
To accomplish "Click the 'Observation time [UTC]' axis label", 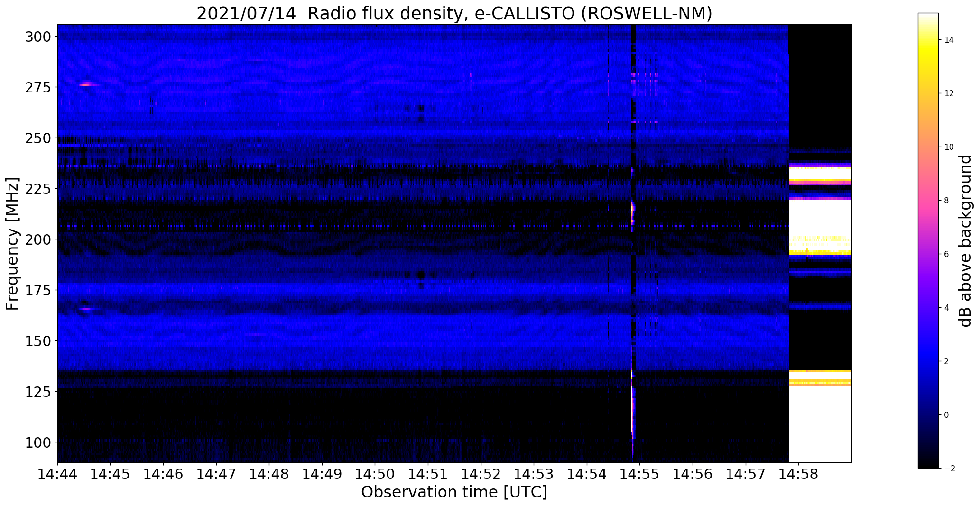I will click(454, 492).
